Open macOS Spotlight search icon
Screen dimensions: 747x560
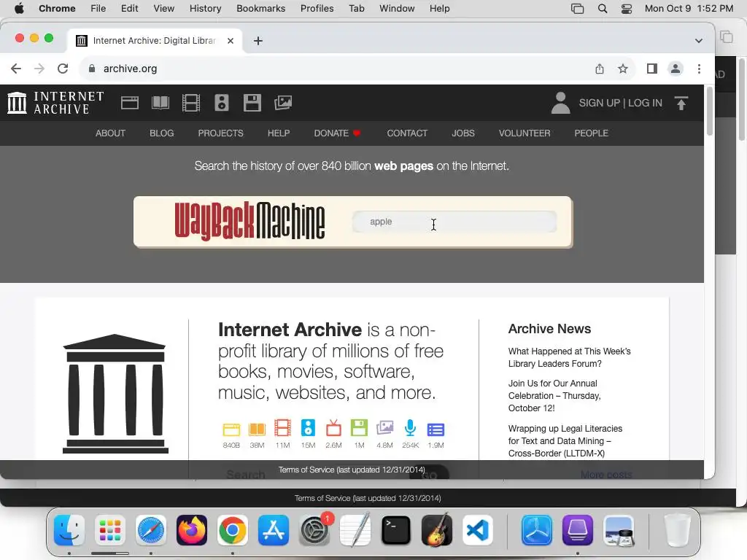click(x=603, y=9)
